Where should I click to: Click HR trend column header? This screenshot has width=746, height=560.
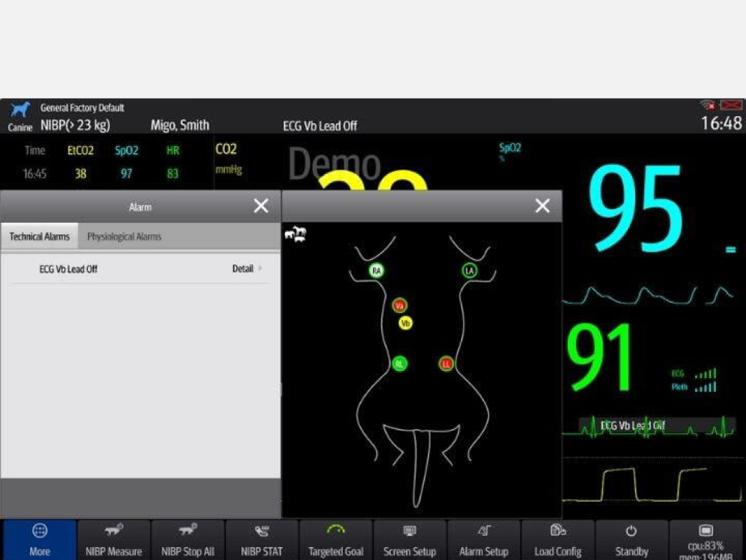click(173, 151)
